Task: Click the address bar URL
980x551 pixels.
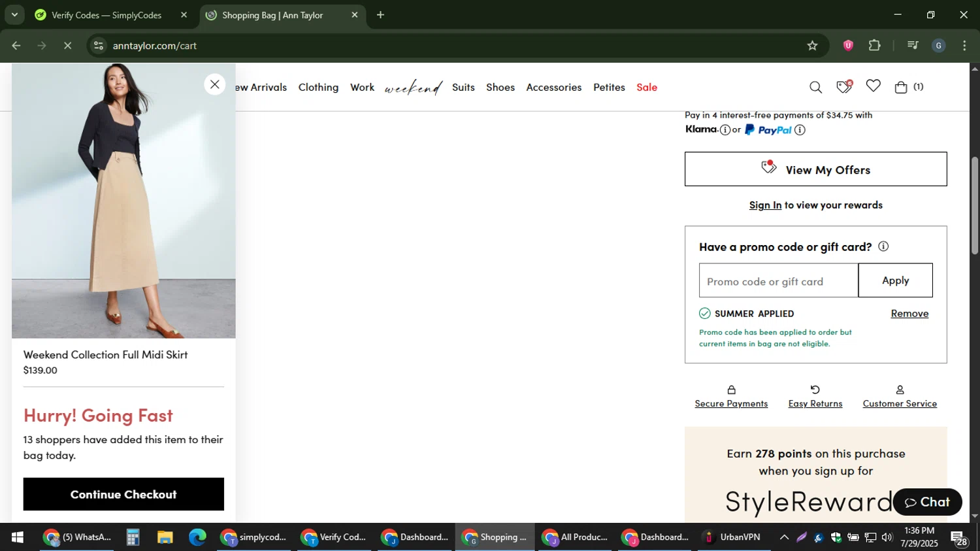Action: (155, 46)
